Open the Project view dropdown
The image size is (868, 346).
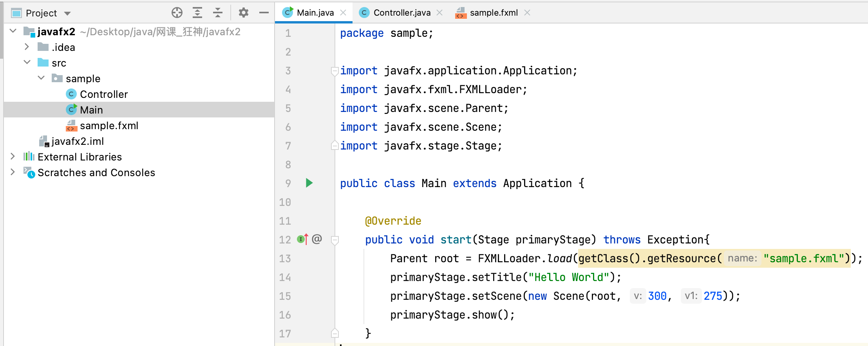[x=67, y=13]
